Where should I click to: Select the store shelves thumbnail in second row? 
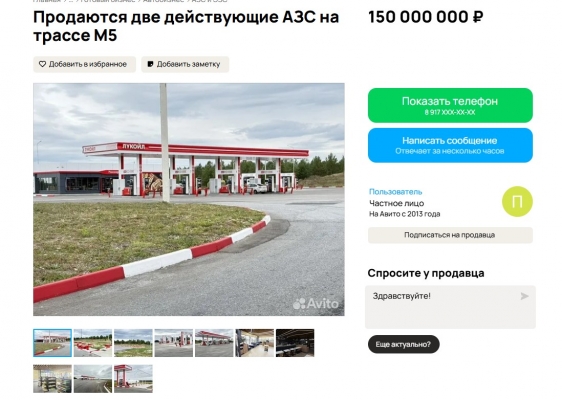pyautogui.click(x=52, y=379)
